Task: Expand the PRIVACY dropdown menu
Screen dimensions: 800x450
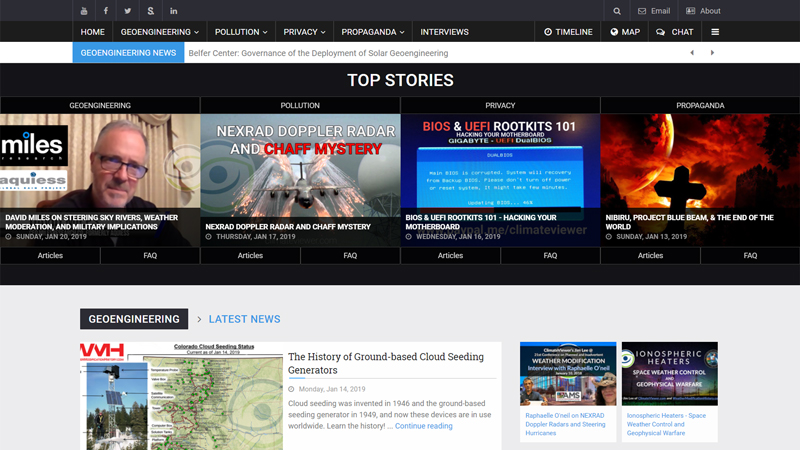Action: [304, 32]
